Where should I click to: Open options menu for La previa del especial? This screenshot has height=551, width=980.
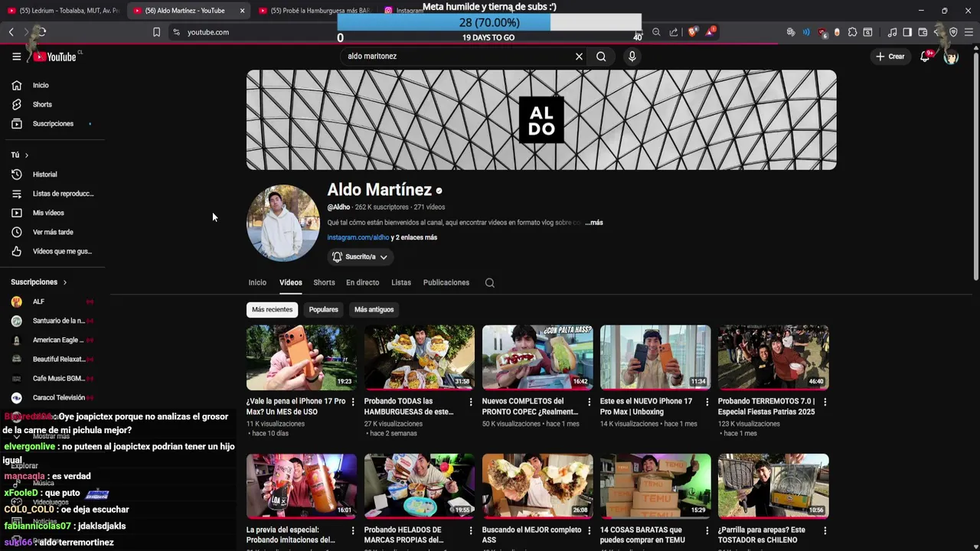pyautogui.click(x=353, y=530)
